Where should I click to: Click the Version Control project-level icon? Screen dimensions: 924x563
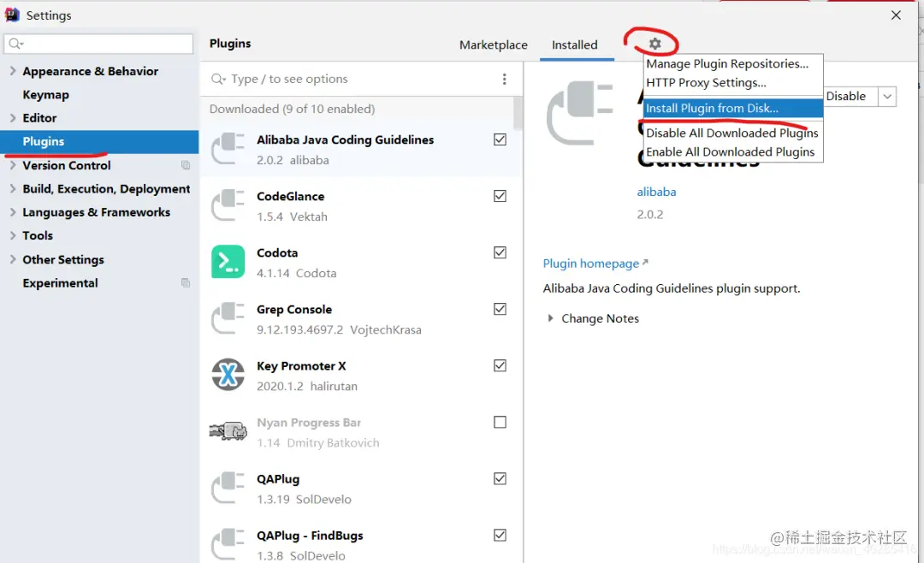[186, 166]
